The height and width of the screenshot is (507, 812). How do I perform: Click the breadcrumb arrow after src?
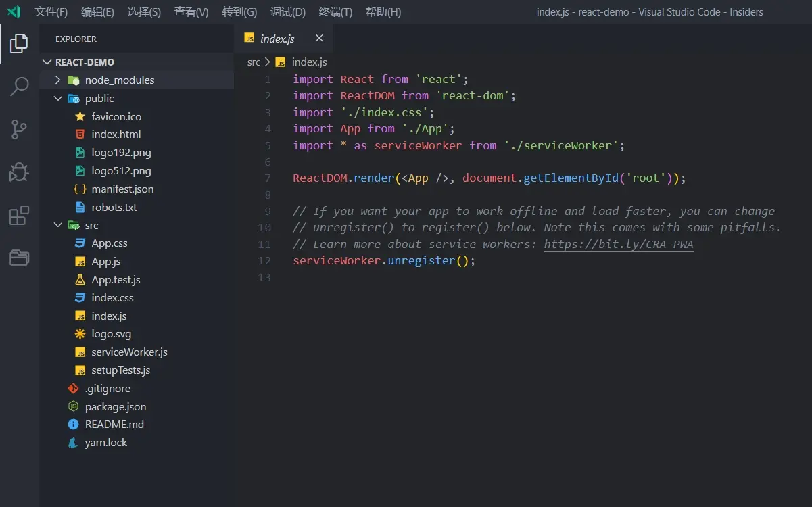[268, 62]
